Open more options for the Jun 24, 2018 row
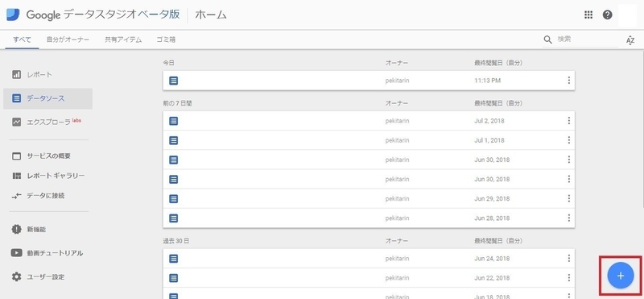644x299 pixels. click(x=569, y=258)
